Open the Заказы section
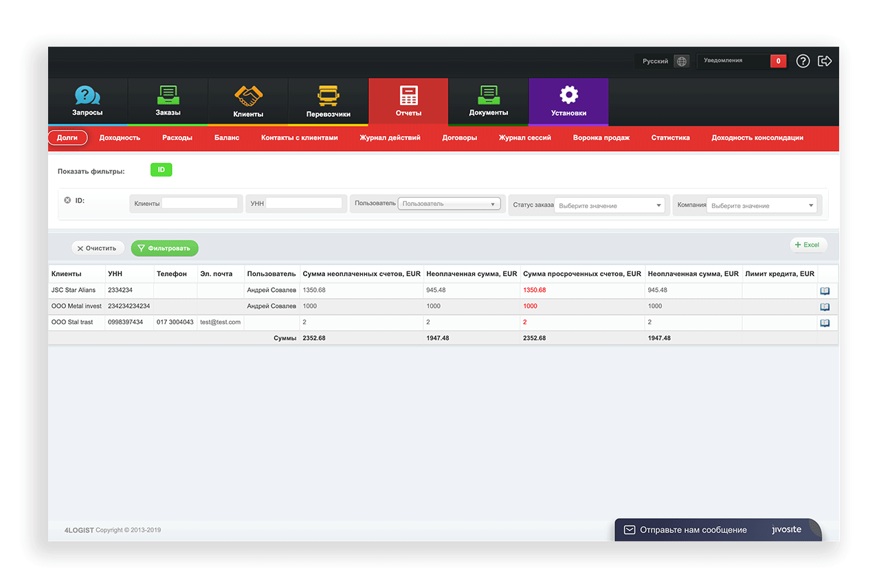The width and height of the screenshot is (888, 588). [x=168, y=102]
